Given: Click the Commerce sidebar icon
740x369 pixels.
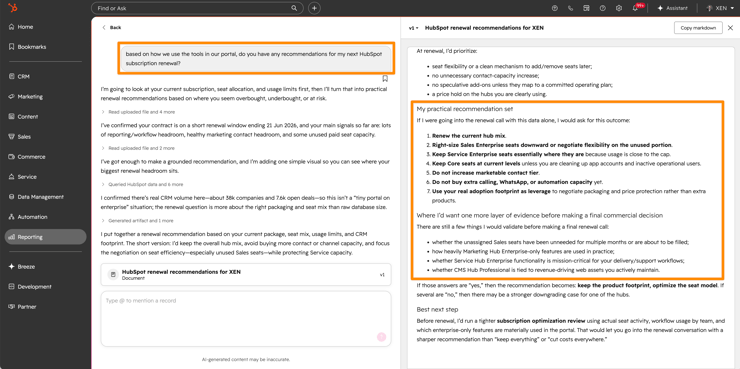Looking at the screenshot, I should pyautogui.click(x=11, y=157).
